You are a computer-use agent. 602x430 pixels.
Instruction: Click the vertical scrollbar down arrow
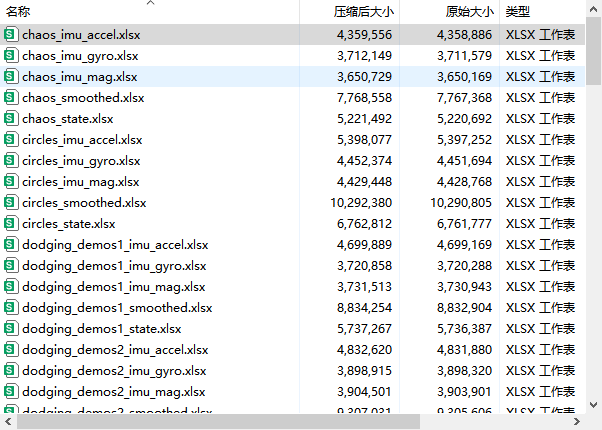tap(594, 405)
